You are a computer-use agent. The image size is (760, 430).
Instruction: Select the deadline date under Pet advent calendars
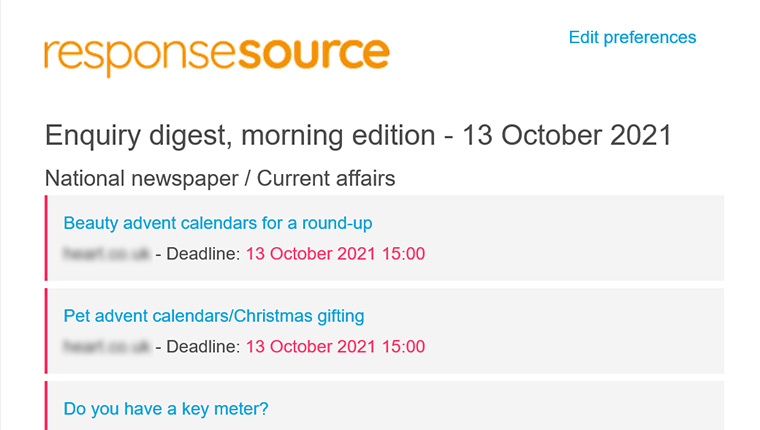335,347
